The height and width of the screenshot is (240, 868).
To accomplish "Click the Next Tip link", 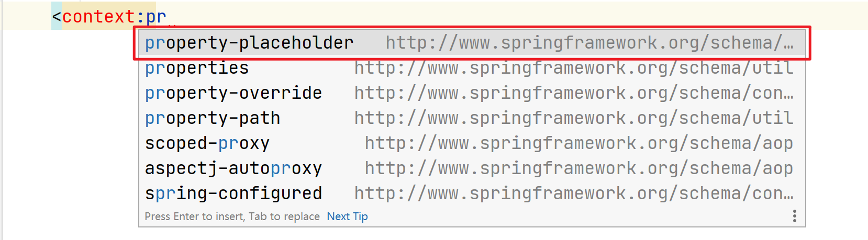I will [347, 216].
